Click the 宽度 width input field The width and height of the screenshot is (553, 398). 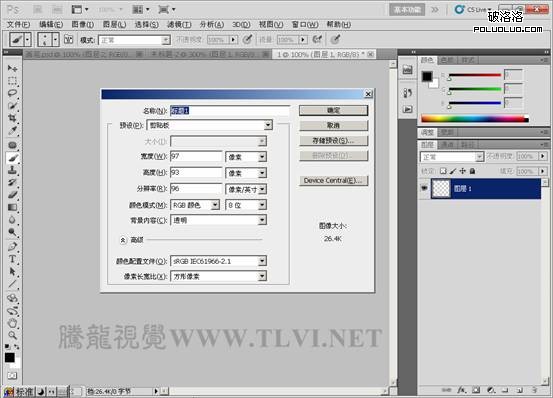(x=196, y=156)
